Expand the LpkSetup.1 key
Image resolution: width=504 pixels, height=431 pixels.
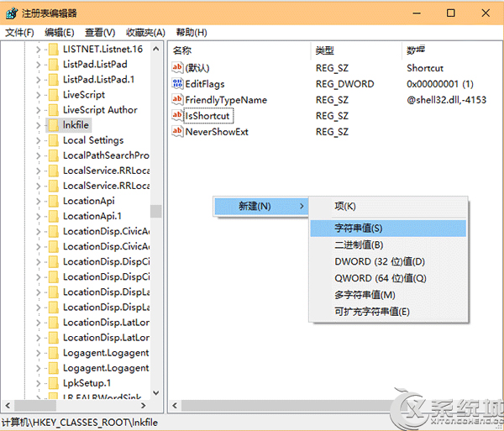pyautogui.click(x=39, y=384)
